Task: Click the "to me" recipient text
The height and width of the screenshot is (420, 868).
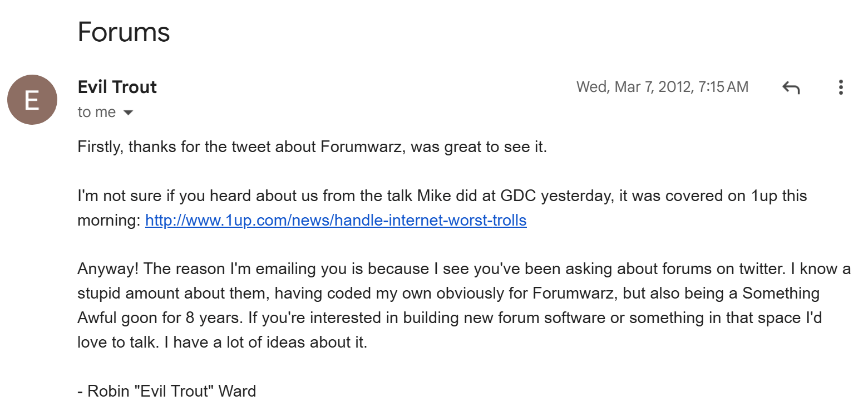Action: [97, 112]
